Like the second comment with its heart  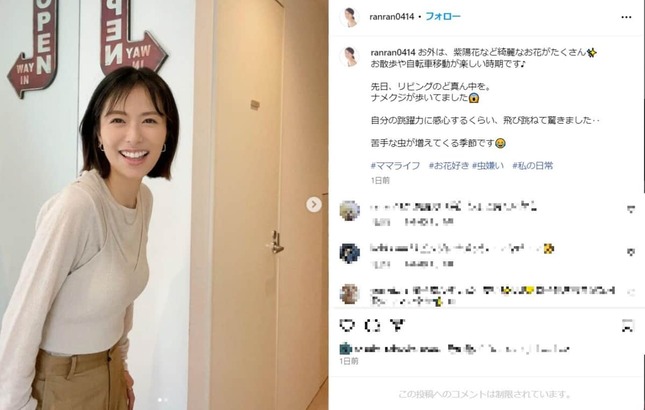pyautogui.click(x=631, y=252)
